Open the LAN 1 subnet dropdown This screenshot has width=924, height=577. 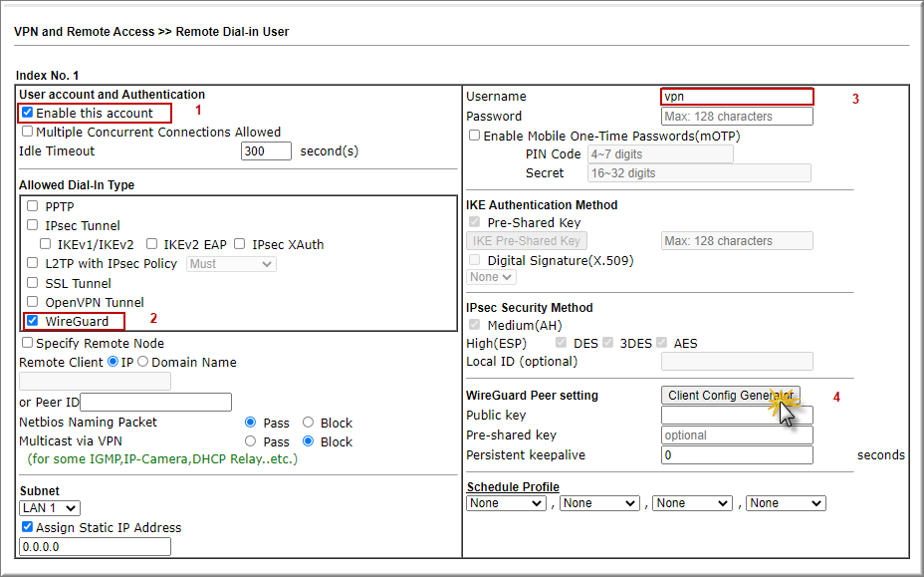50,508
